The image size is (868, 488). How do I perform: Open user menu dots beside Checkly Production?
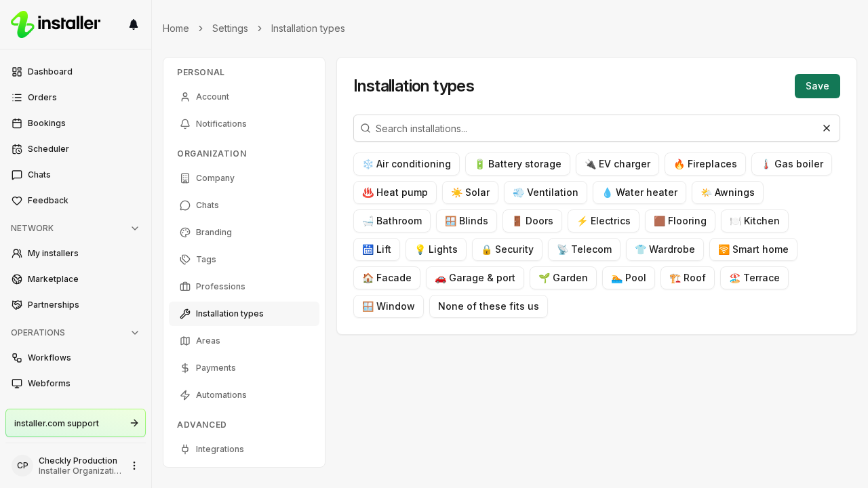(134, 466)
